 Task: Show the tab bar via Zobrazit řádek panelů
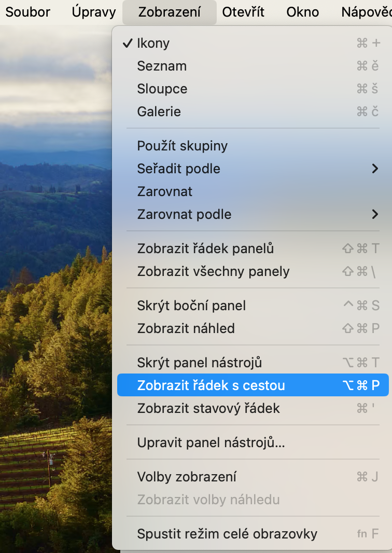point(205,248)
